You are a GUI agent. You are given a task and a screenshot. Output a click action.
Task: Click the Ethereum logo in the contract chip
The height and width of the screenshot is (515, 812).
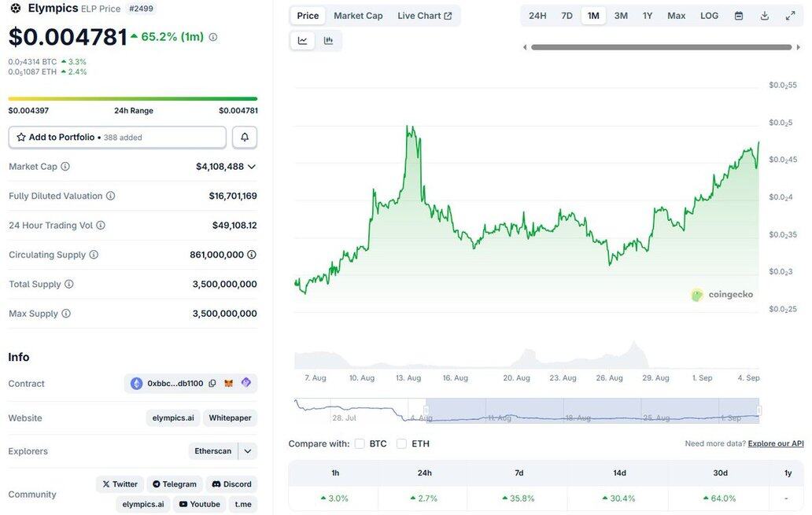click(x=136, y=384)
